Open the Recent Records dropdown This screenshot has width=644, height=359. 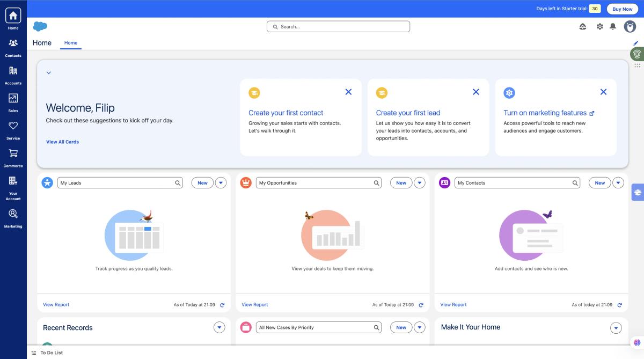click(219, 327)
